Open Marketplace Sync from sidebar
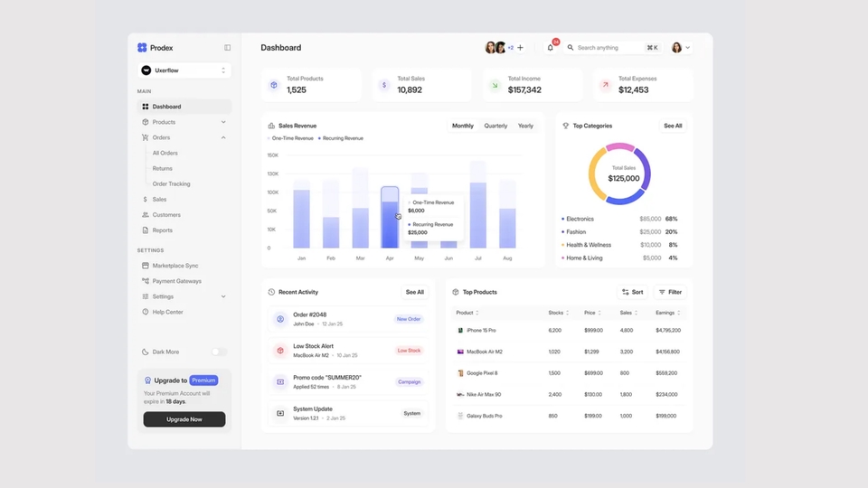Screen dimensions: 868x488 175,266
